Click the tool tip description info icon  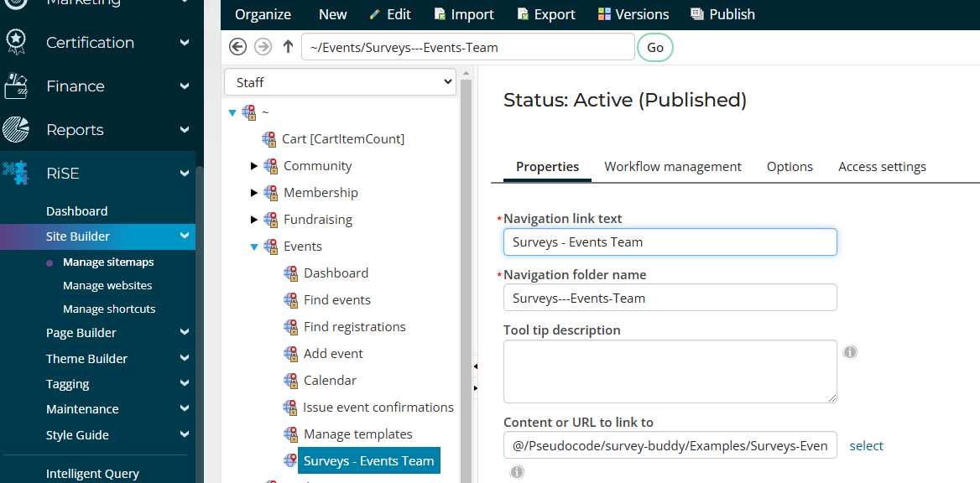click(850, 352)
